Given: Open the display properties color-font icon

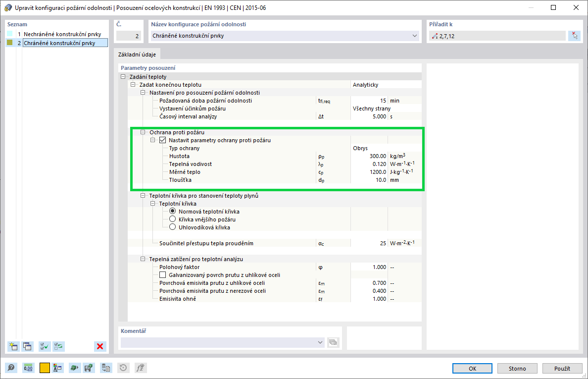Looking at the screenshot, I should tap(57, 368).
